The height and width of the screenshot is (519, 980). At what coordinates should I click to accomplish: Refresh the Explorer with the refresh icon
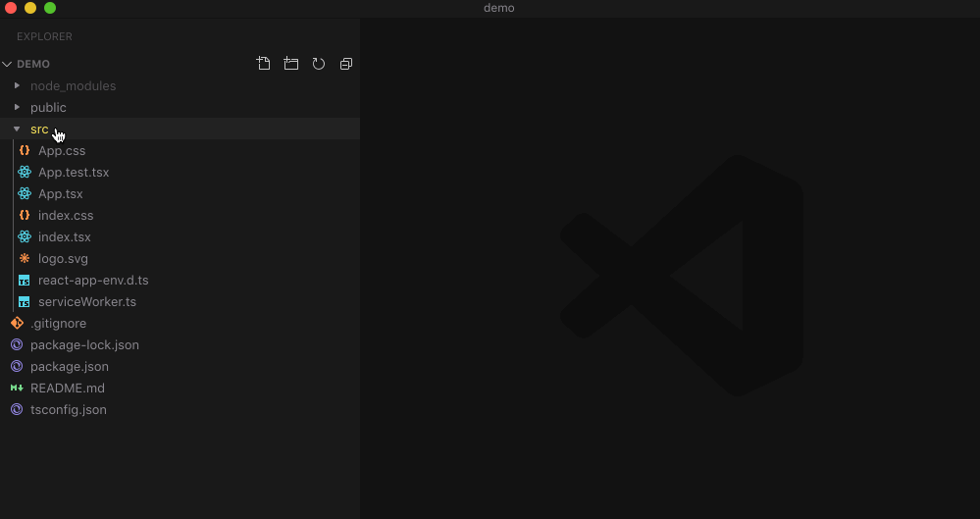click(319, 64)
